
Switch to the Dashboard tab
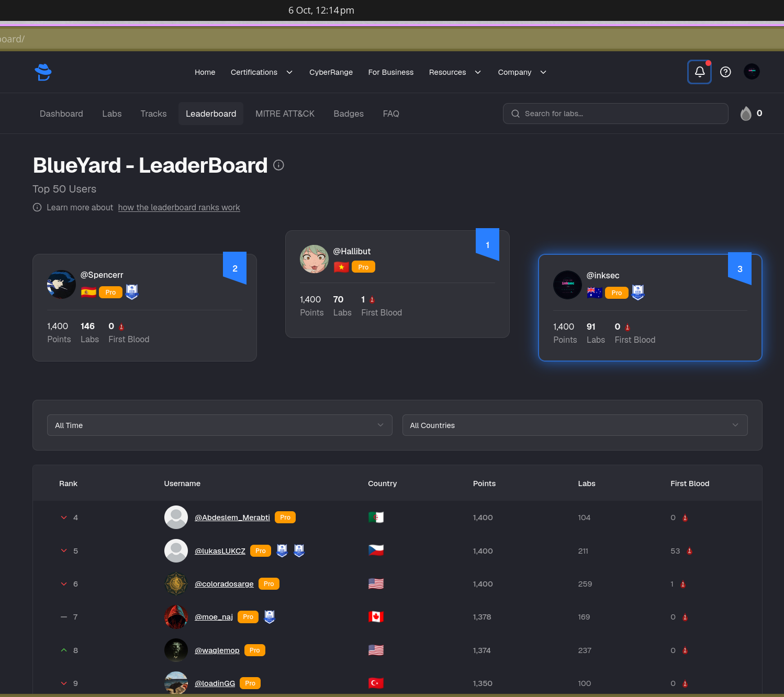click(61, 114)
